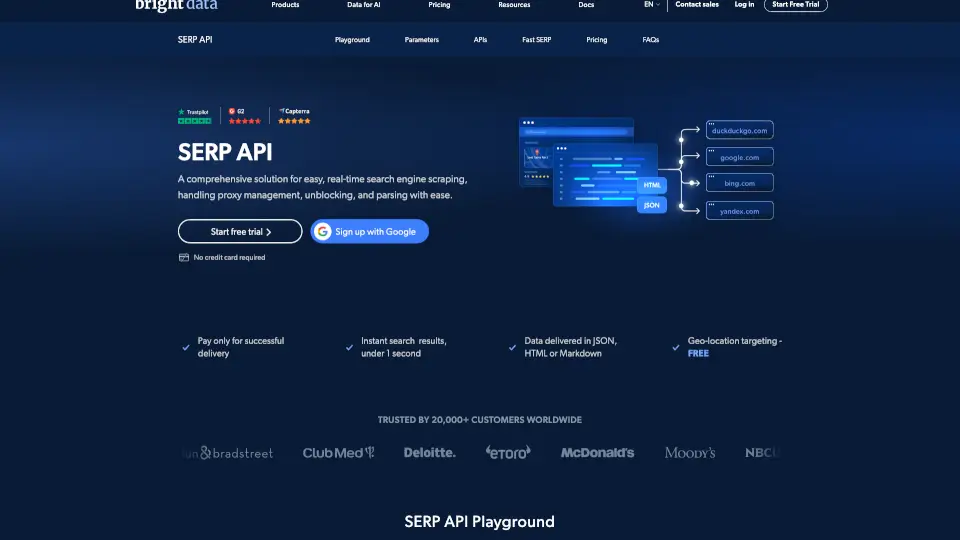Click the SERP API Playground heading

click(479, 522)
